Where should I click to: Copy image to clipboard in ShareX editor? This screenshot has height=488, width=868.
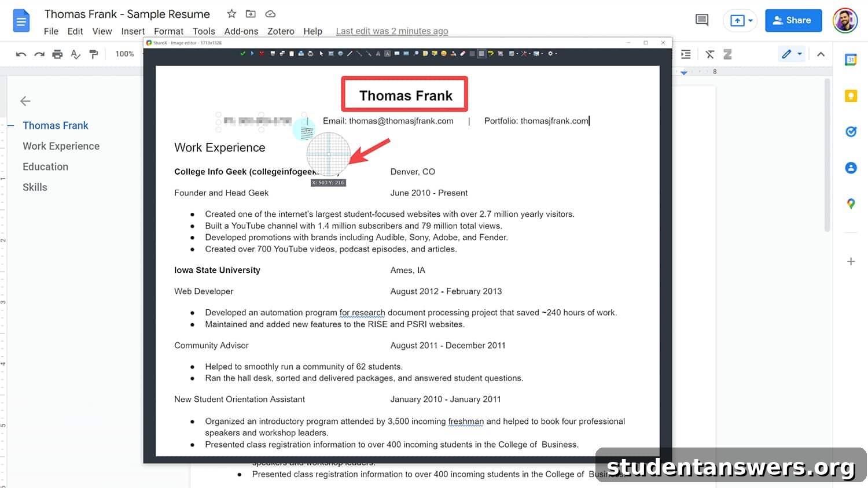(x=292, y=53)
